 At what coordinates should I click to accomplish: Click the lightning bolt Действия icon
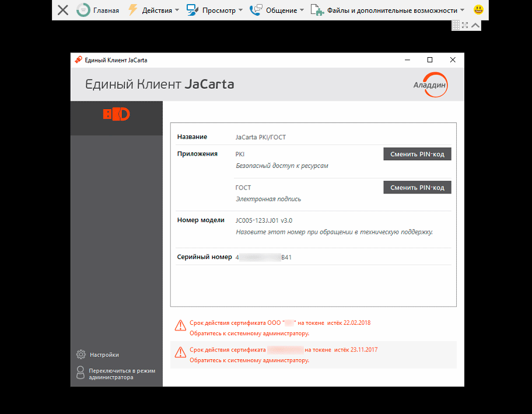coord(132,10)
